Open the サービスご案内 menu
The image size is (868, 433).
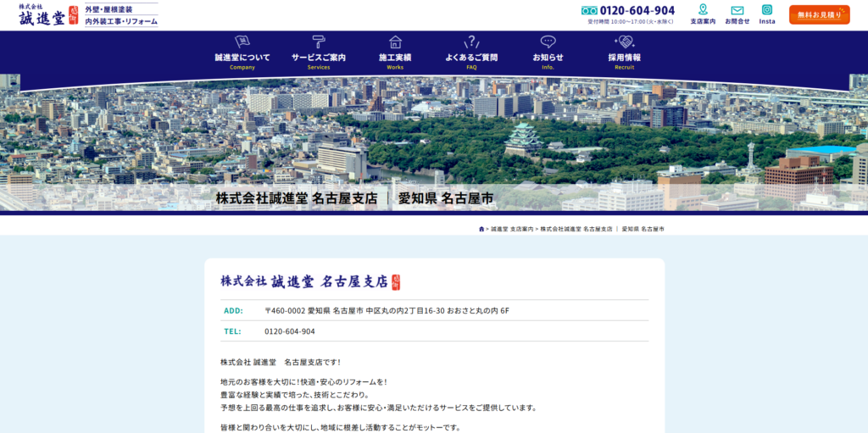319,57
